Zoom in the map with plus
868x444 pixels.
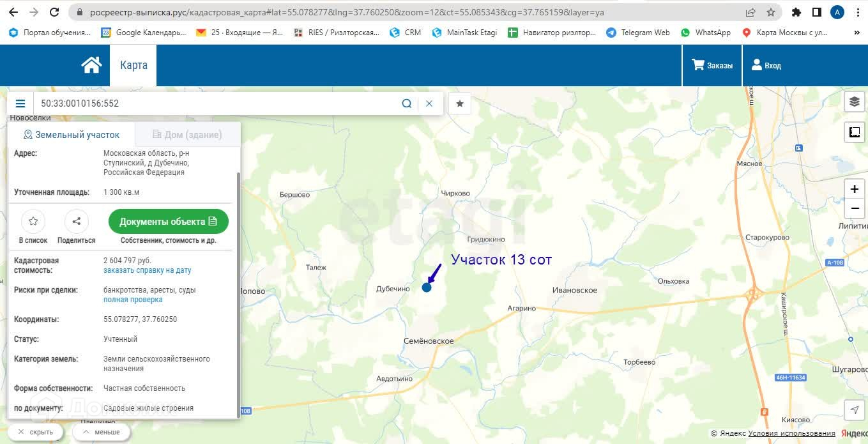click(855, 189)
